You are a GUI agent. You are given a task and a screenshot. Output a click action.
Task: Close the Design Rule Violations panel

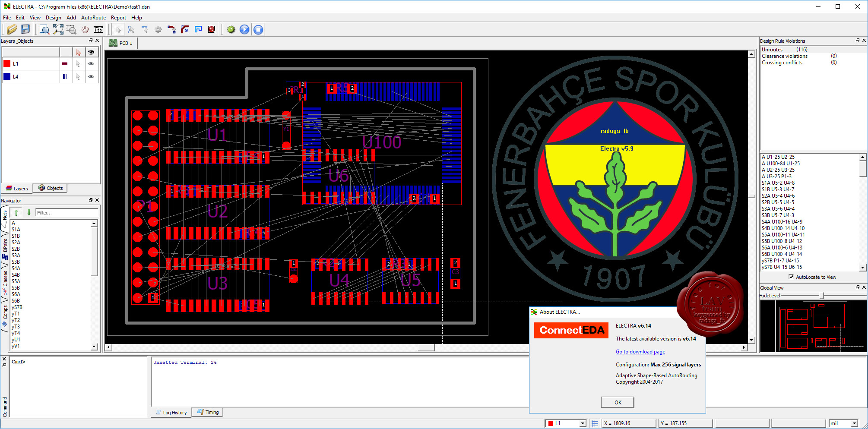click(864, 41)
